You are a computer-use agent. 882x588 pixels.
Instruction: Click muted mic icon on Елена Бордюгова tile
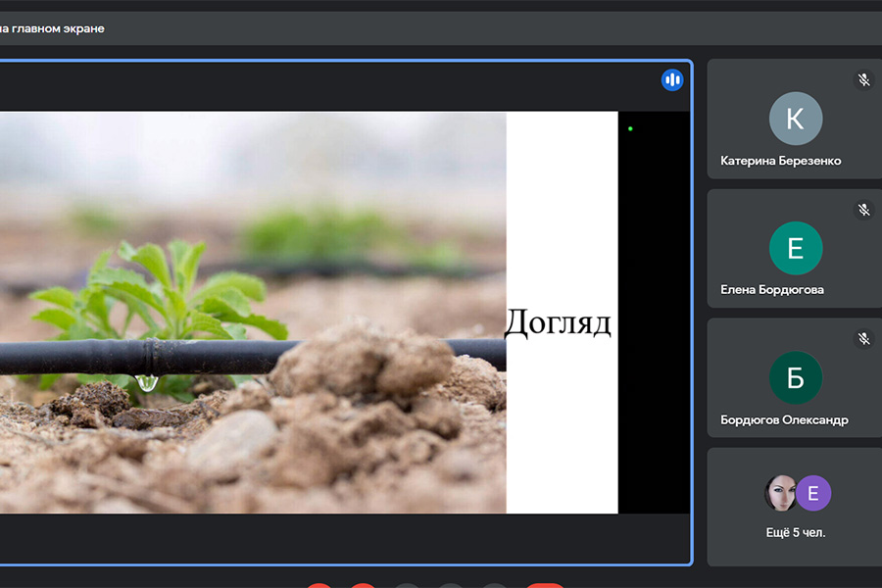(x=864, y=210)
